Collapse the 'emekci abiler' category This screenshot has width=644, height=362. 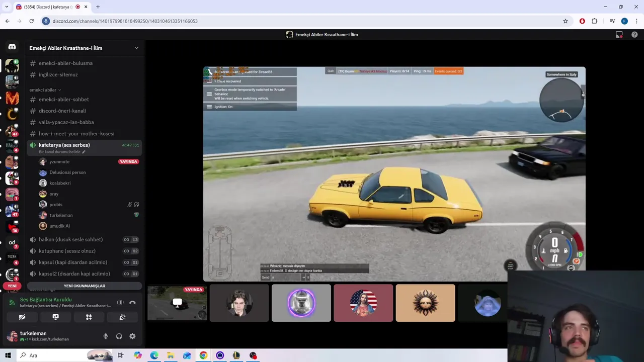pos(45,90)
